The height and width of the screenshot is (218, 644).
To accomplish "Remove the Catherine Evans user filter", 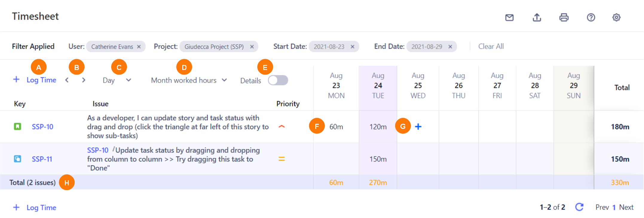I will point(139,47).
